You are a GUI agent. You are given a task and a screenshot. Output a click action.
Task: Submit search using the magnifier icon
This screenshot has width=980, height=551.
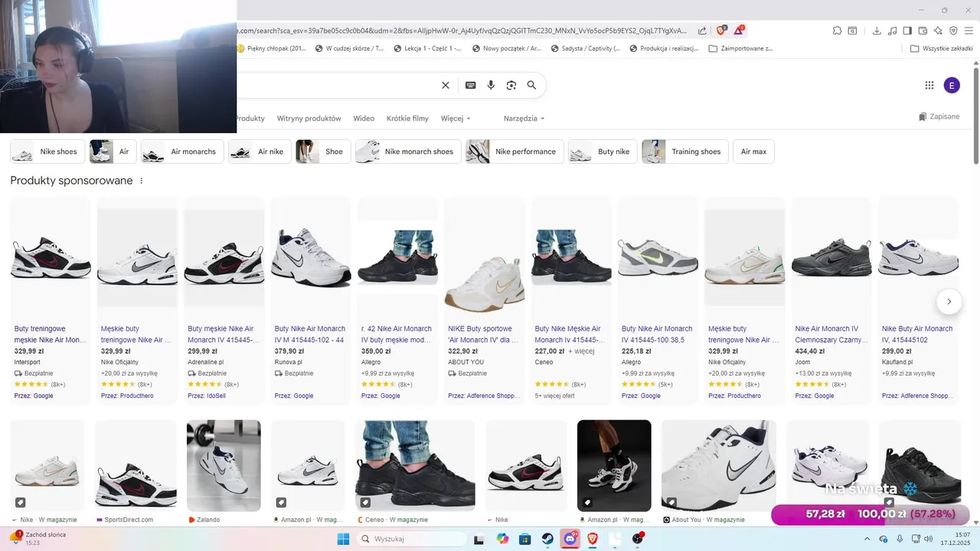pyautogui.click(x=531, y=85)
